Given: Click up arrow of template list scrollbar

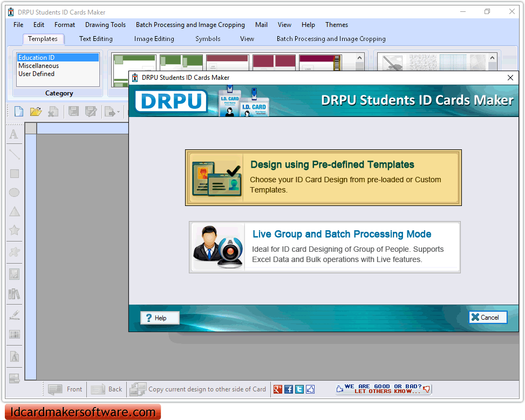Looking at the screenshot, I should tap(359, 58).
